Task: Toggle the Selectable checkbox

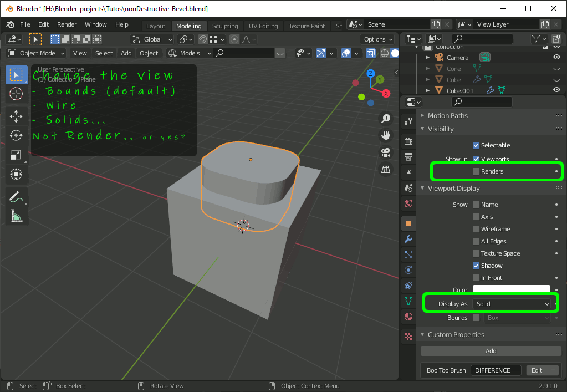Action: (476, 145)
